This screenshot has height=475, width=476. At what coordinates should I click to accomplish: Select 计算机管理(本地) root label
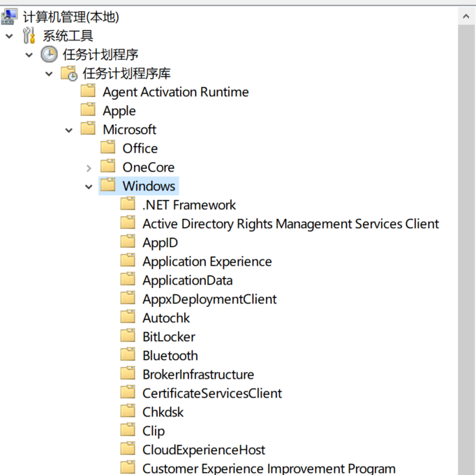click(x=71, y=17)
